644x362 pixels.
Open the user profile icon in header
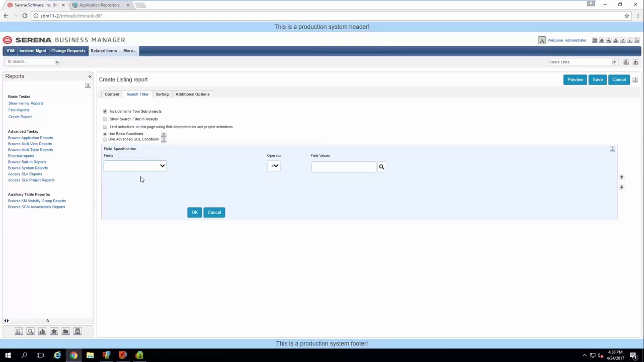[616, 40]
